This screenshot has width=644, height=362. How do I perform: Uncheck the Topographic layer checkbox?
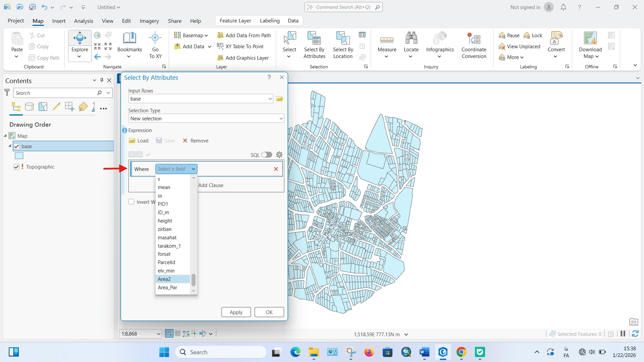coord(16,167)
